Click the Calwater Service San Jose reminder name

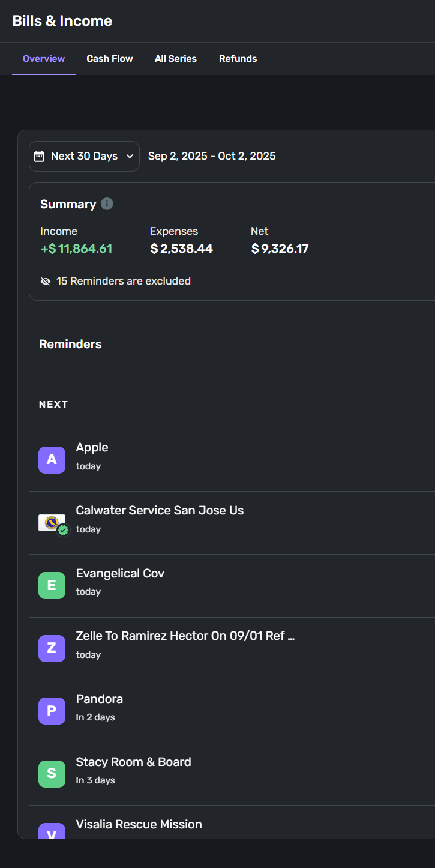(x=160, y=510)
